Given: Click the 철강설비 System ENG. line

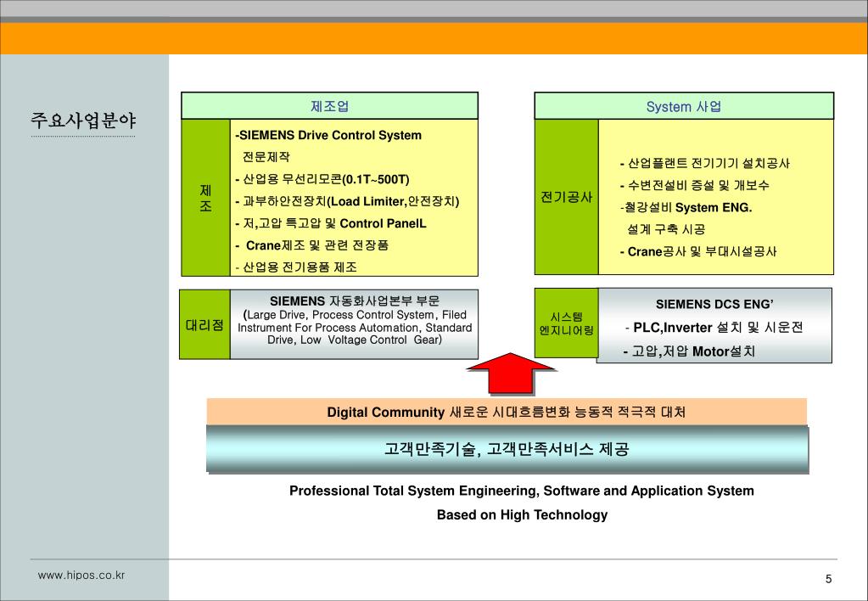Looking at the screenshot, I should pyautogui.click(x=686, y=208).
